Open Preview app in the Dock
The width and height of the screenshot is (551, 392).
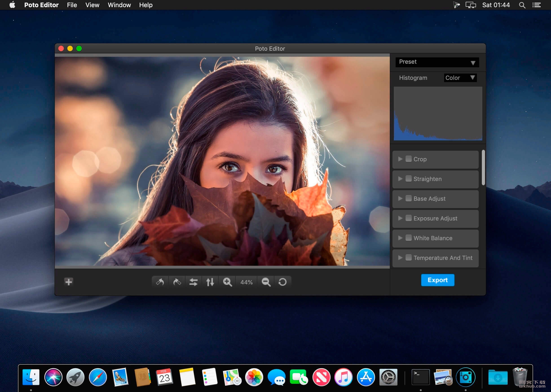click(x=443, y=377)
